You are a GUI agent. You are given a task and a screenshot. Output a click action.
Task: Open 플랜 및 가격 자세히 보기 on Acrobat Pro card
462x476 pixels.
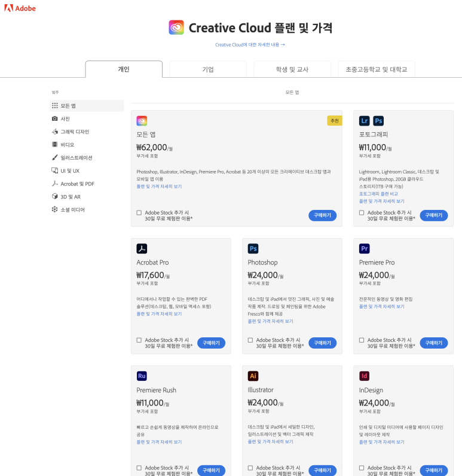pyautogui.click(x=159, y=314)
